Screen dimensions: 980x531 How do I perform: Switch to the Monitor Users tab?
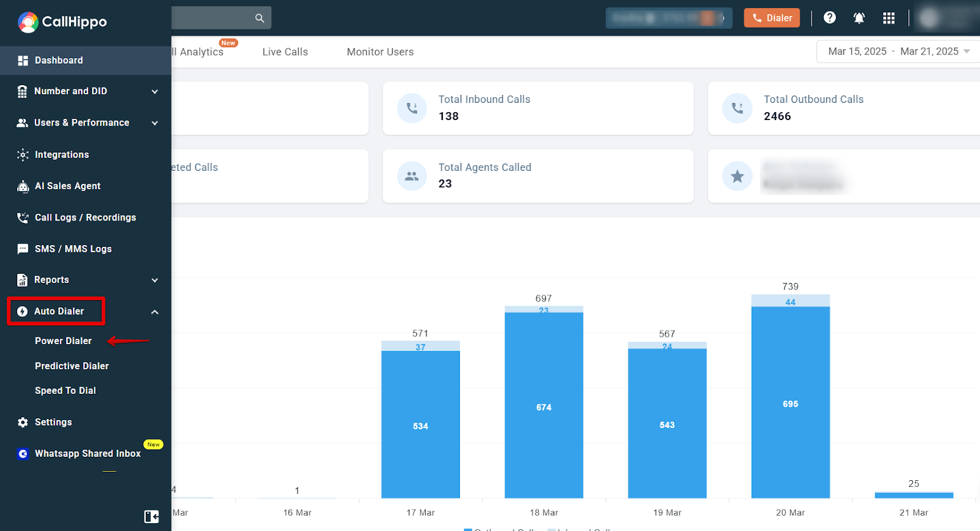[x=380, y=52]
